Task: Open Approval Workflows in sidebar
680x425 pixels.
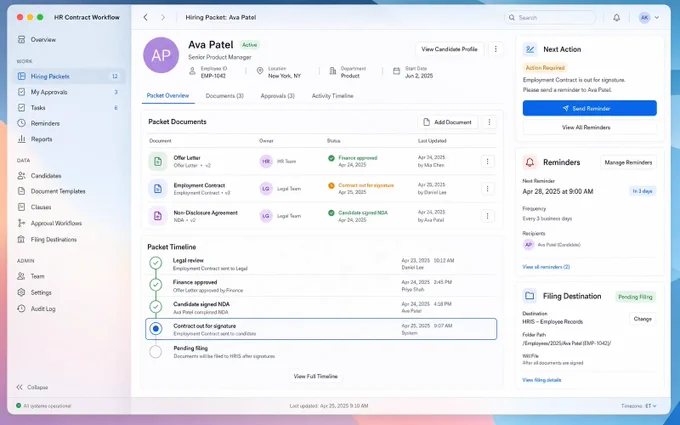Action: tap(56, 223)
